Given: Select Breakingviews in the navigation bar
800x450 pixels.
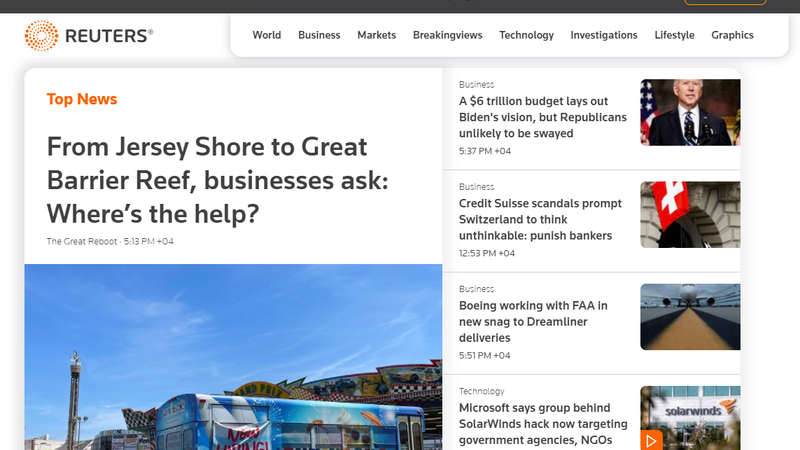Looking at the screenshot, I should (x=447, y=35).
